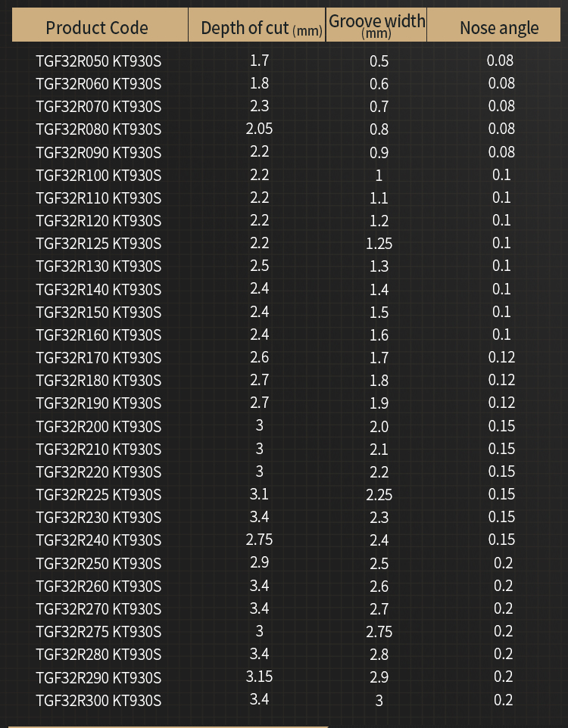Viewport: 568px width, 728px height.
Task: Click groove width value 0.5
Action: click(x=379, y=61)
